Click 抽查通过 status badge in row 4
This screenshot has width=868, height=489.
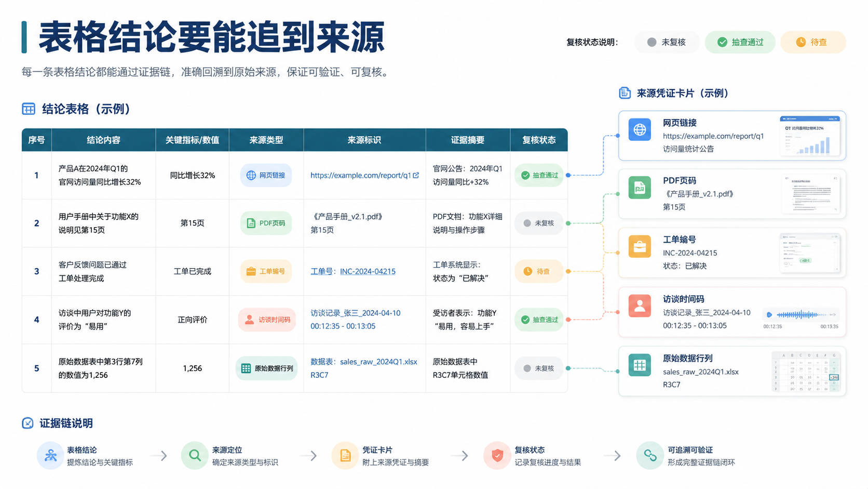click(x=539, y=320)
